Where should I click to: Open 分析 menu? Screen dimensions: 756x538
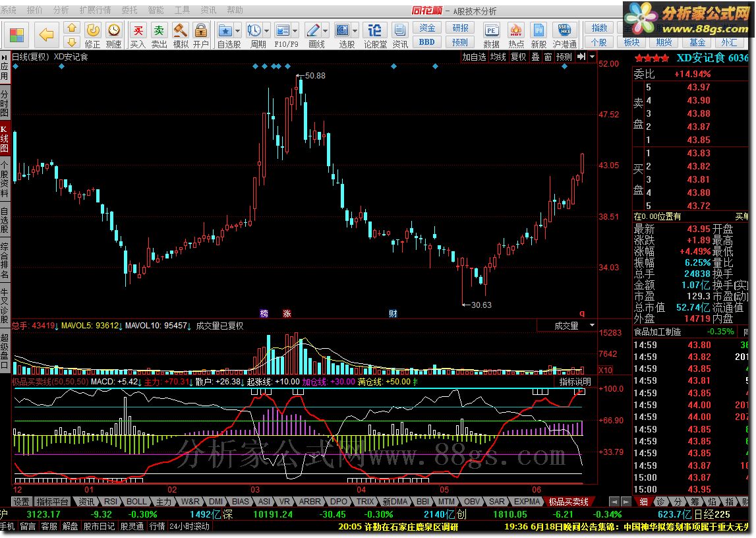61,10
